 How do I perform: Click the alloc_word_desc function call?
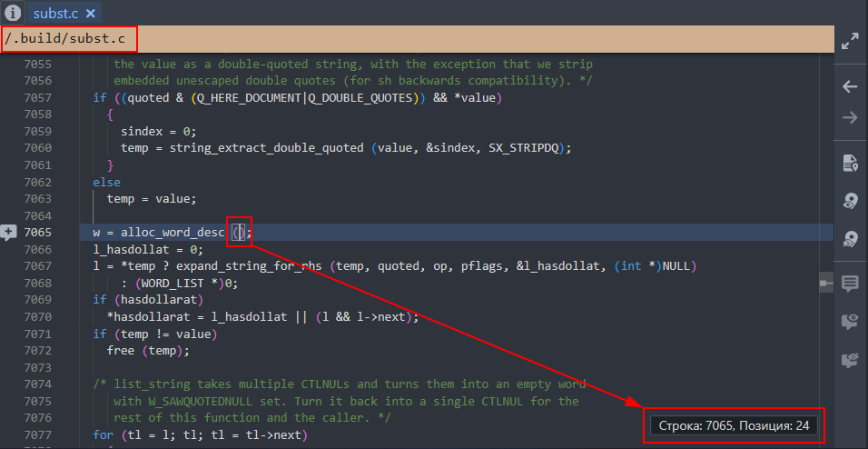tap(172, 233)
